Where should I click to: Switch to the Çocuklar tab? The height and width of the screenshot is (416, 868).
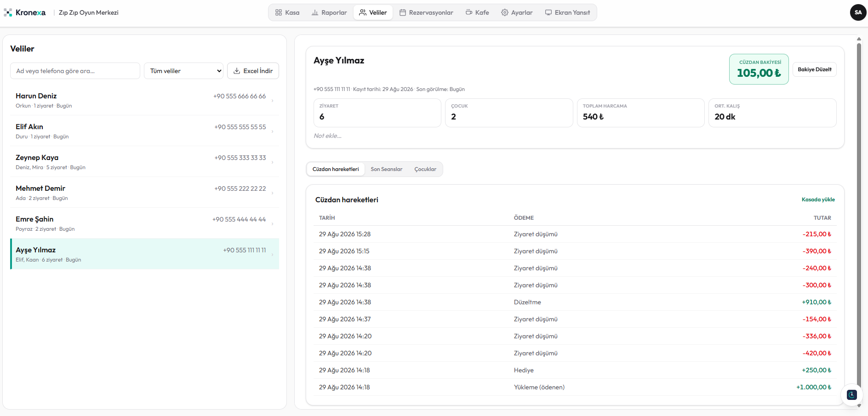425,169
